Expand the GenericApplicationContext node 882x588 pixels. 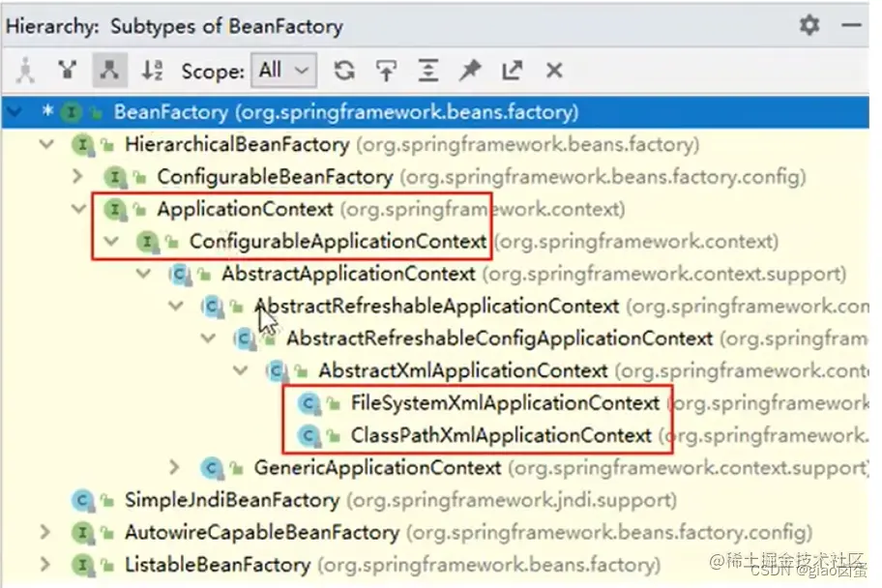175,467
